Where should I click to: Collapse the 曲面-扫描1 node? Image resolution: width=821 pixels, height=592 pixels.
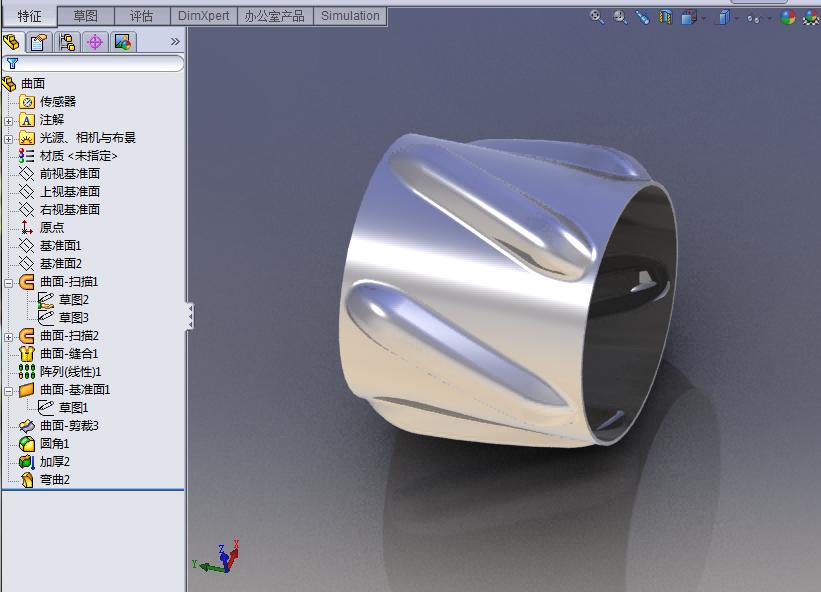(8, 283)
